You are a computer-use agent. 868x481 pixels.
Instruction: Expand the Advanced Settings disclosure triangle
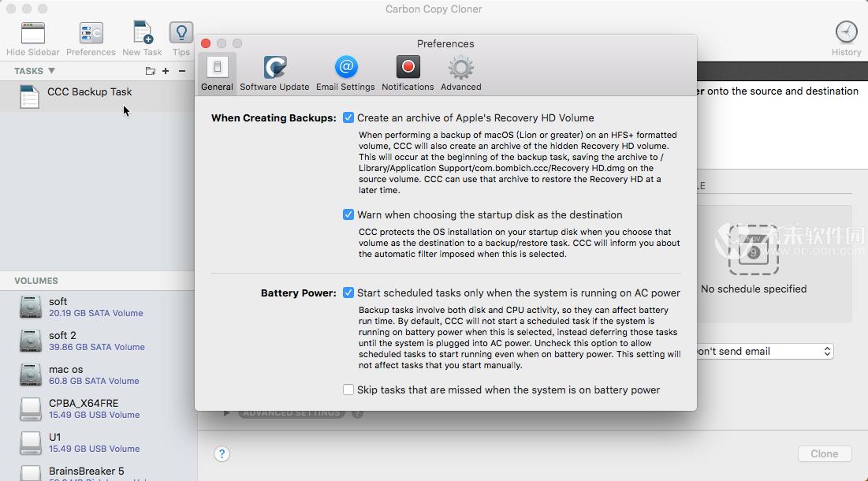point(225,413)
